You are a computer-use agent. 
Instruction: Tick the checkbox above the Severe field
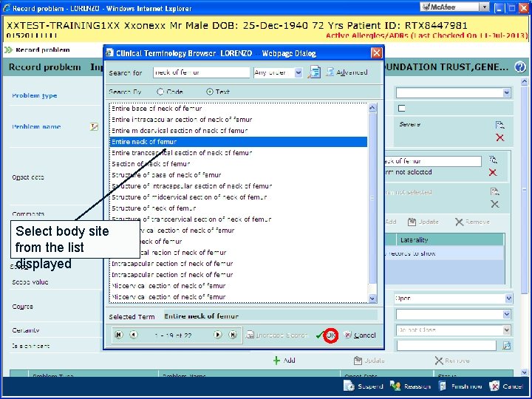pyautogui.click(x=402, y=108)
